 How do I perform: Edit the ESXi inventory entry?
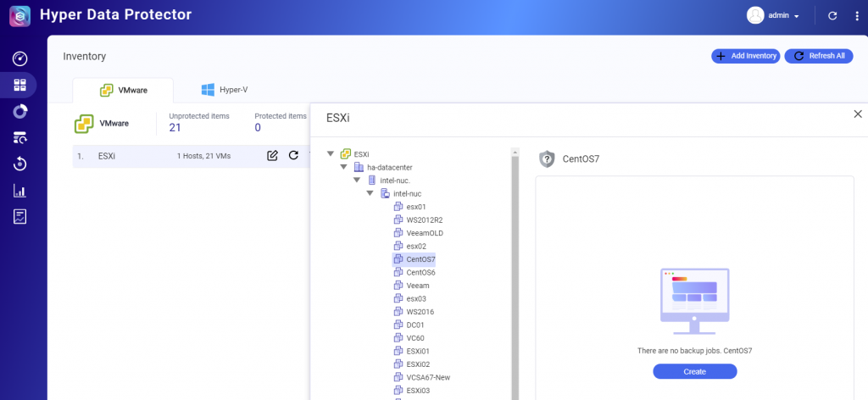point(272,155)
